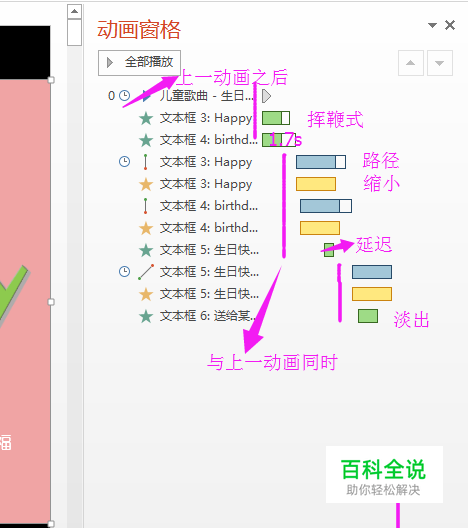
Task: Click blue timeline bar of 文本框 3 motion path
Action: click(x=321, y=162)
